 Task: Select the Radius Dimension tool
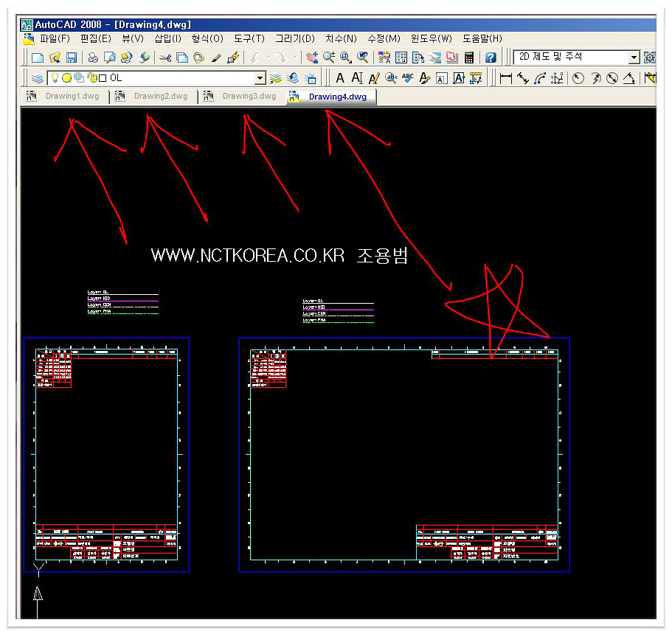coord(578,78)
